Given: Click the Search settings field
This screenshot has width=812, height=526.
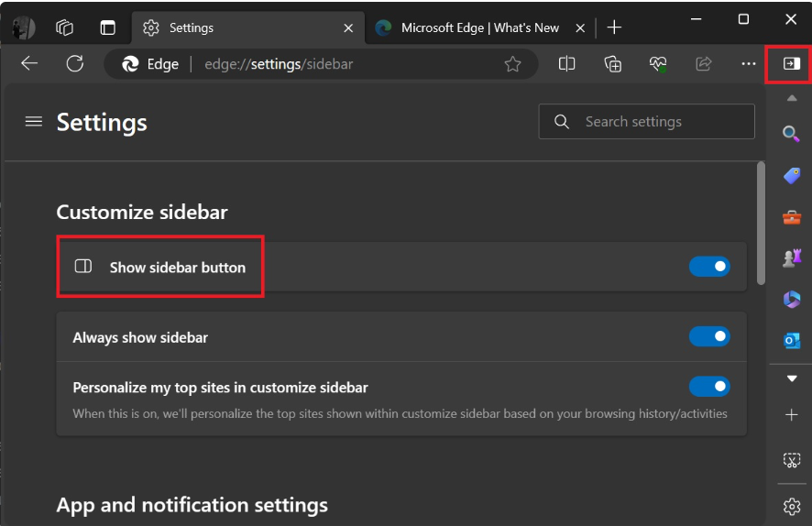Looking at the screenshot, I should point(647,122).
